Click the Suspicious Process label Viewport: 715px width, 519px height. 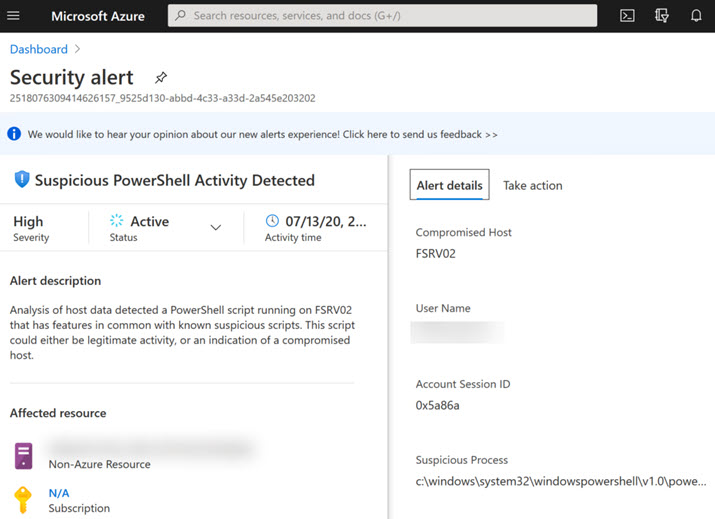click(461, 460)
